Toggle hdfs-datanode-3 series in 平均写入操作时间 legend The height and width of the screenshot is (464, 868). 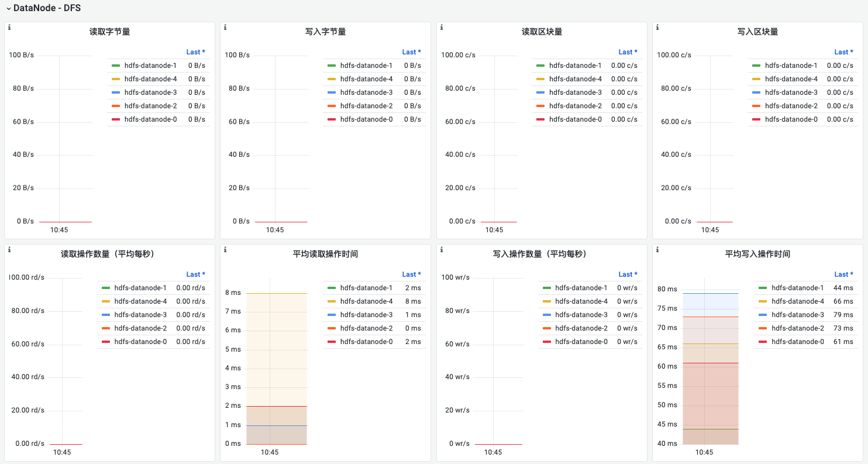pos(798,315)
